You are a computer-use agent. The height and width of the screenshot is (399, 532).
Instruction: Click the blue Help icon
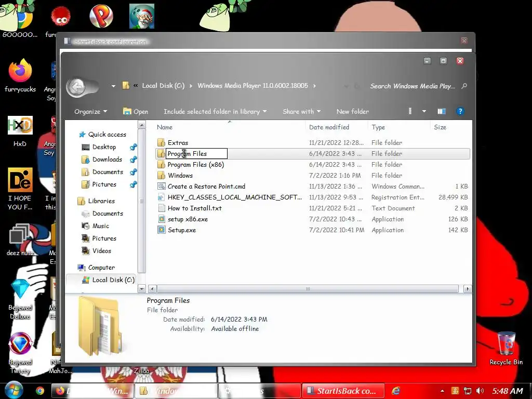pyautogui.click(x=460, y=111)
